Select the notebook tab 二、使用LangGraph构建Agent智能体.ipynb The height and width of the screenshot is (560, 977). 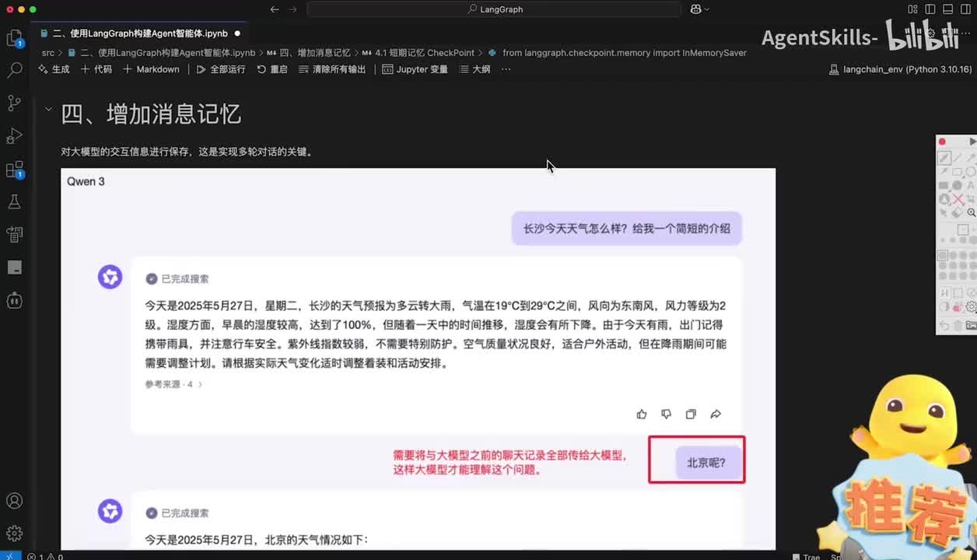point(140,33)
